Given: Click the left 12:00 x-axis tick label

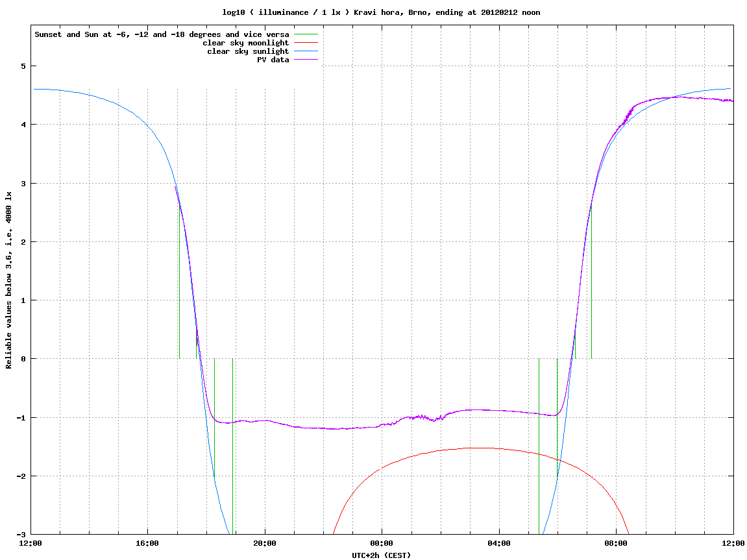Looking at the screenshot, I should pyautogui.click(x=31, y=543).
